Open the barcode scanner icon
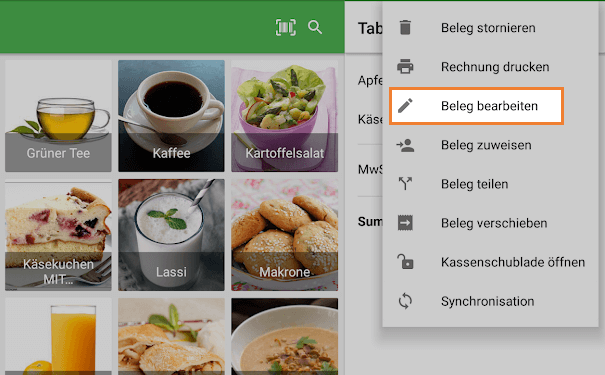Viewport: 605px width, 375px height. click(286, 27)
